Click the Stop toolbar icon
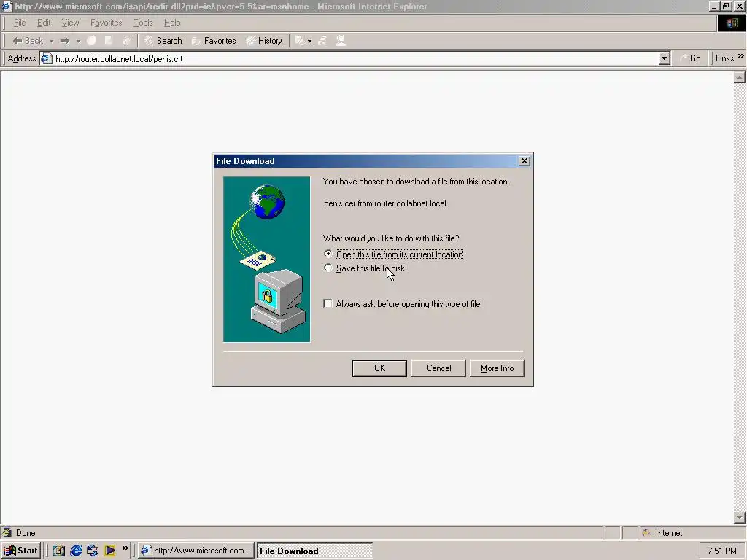The image size is (747, 560). 91,41
